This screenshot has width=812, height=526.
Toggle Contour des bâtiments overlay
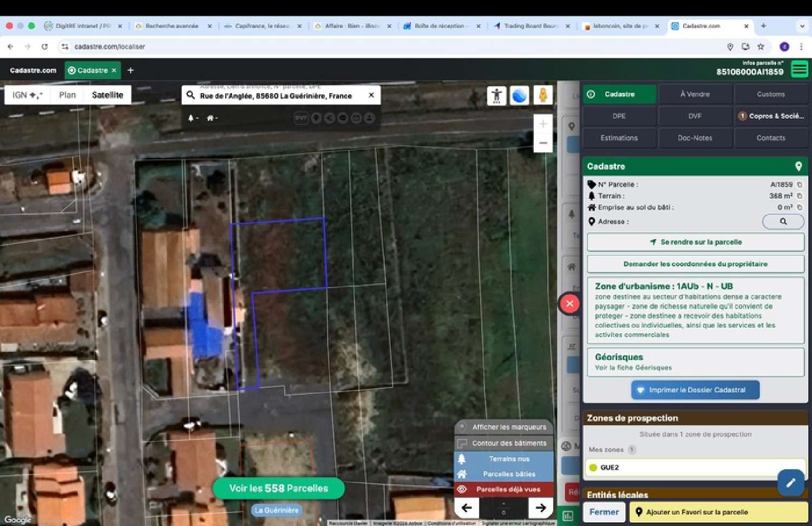click(503, 443)
